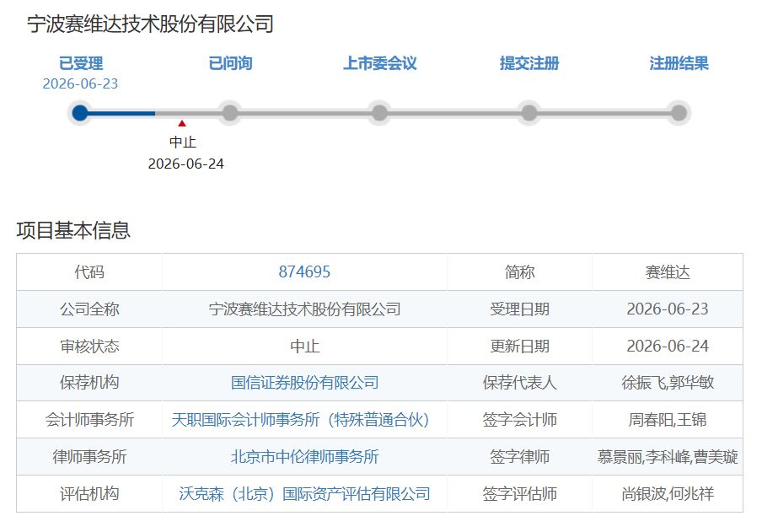Screen dimensions: 762x532
Task: Click the 受理日期 label cell
Action: coord(519,309)
